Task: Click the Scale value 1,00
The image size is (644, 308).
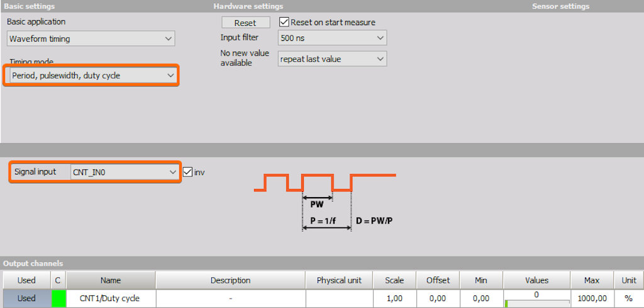Action: coord(394,299)
